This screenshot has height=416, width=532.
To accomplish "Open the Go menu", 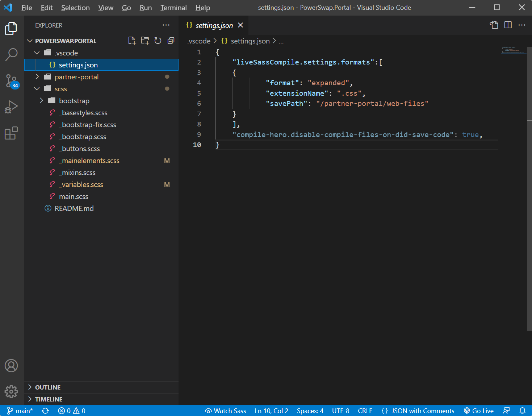I will tap(126, 8).
